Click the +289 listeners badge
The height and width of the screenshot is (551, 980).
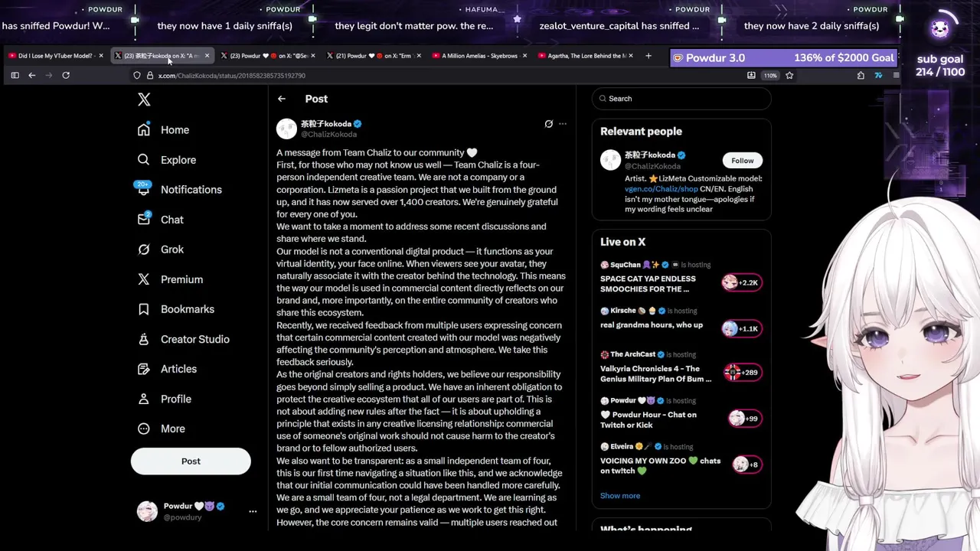pos(741,373)
